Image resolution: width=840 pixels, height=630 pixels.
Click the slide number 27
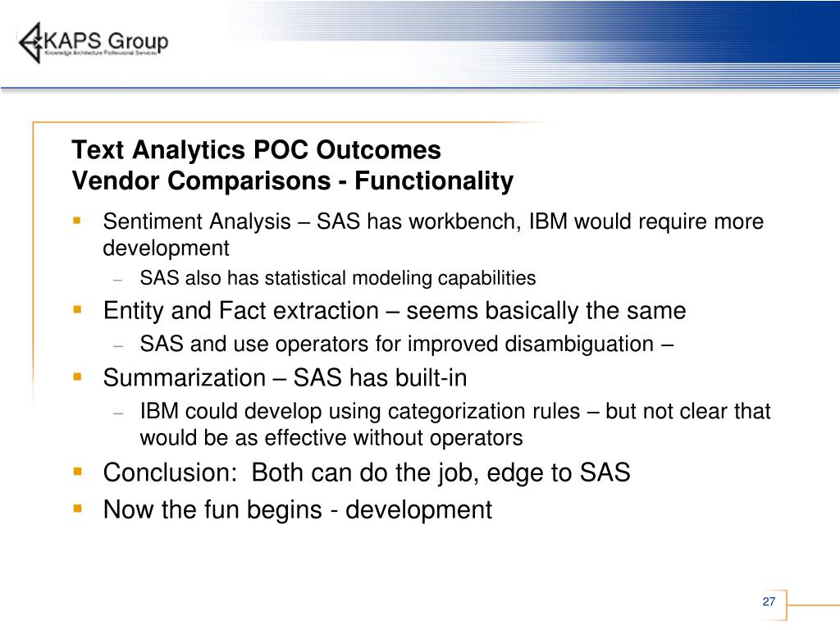point(769,601)
